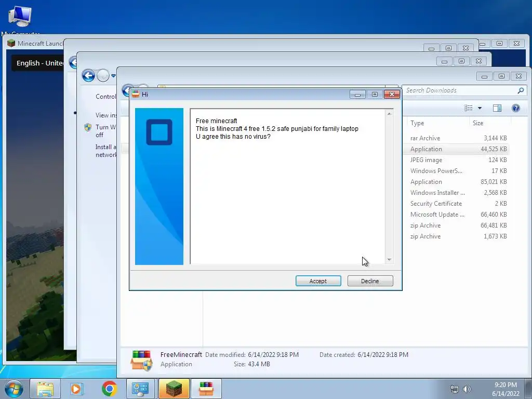
Task: Select the Windows PowerS... 17 KB row
Action: [x=458, y=170]
